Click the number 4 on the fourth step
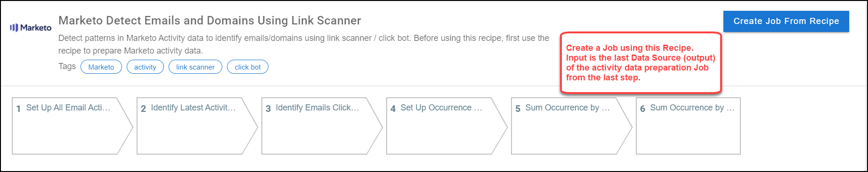Screen dimensions: 868x172 [x=393, y=109]
